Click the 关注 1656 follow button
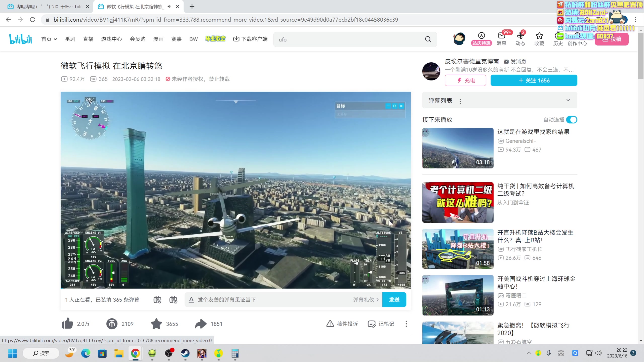This screenshot has width=644, height=362. 534,80
